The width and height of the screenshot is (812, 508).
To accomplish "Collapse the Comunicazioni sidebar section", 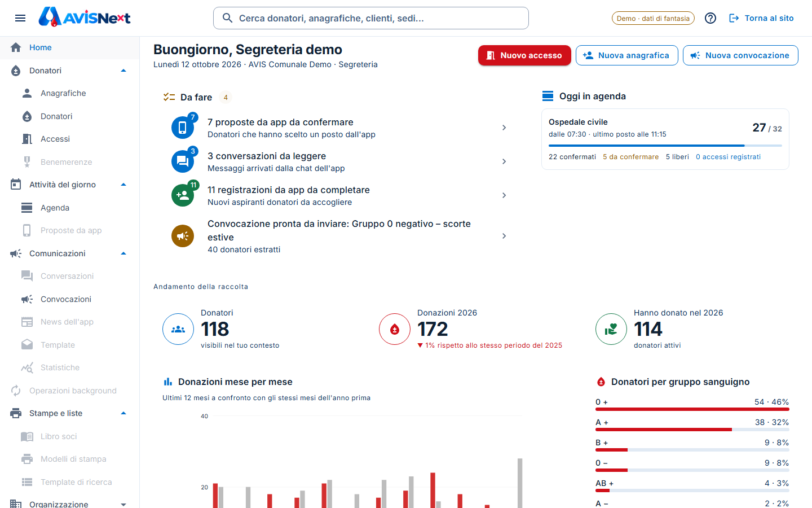I will click(x=123, y=253).
